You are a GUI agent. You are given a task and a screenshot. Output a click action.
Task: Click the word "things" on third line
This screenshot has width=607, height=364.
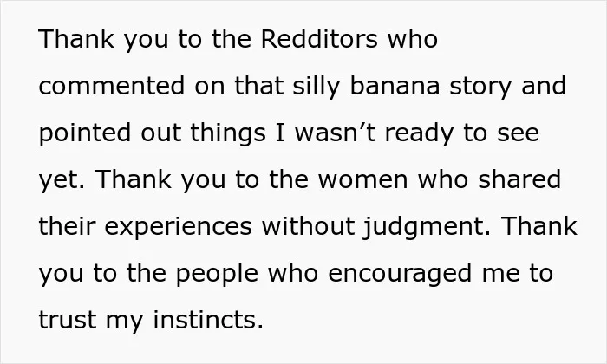[228, 134]
